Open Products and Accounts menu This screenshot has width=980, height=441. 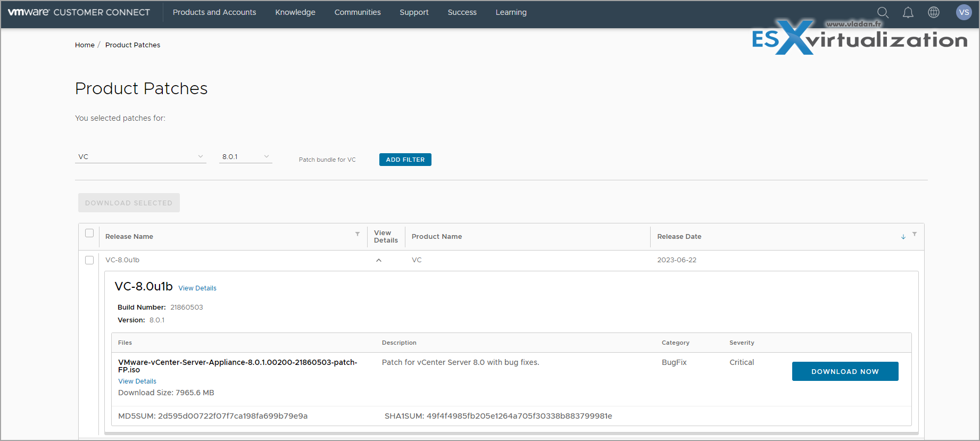pyautogui.click(x=214, y=12)
